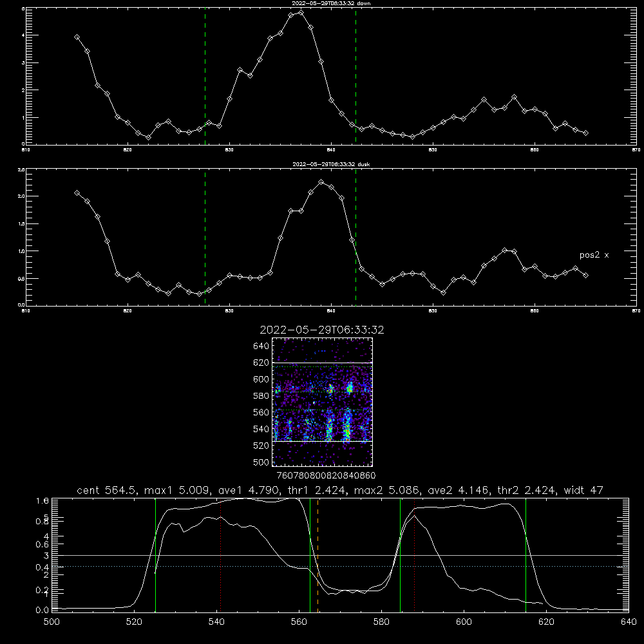Click the right green dashed line in the dawn plot
Screen dimensions: 644x644
click(x=355, y=77)
